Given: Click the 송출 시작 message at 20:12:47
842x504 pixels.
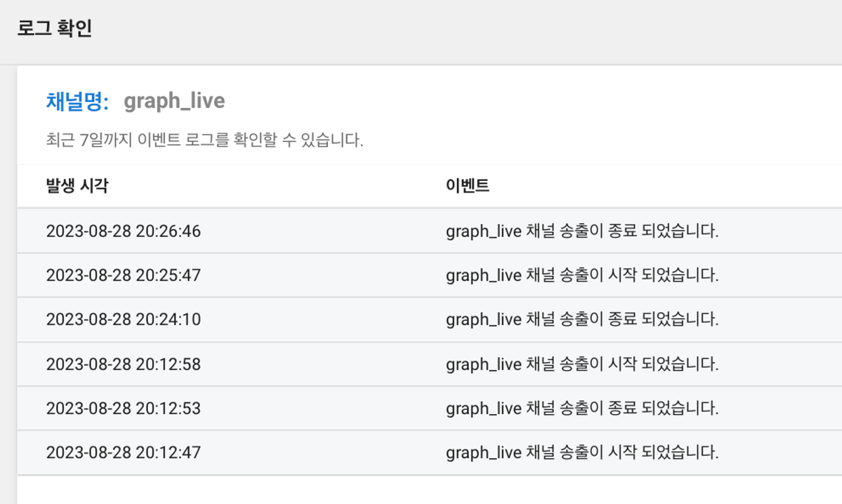Looking at the screenshot, I should point(582,453).
